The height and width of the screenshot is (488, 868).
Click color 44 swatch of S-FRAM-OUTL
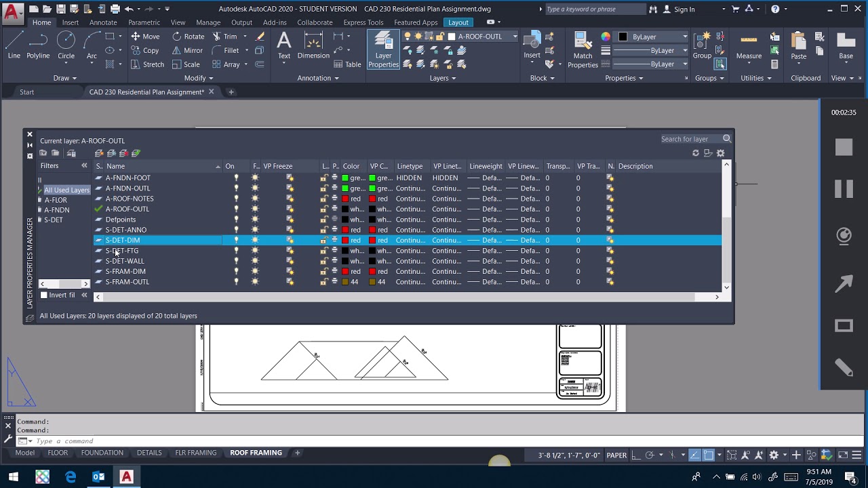click(344, 282)
